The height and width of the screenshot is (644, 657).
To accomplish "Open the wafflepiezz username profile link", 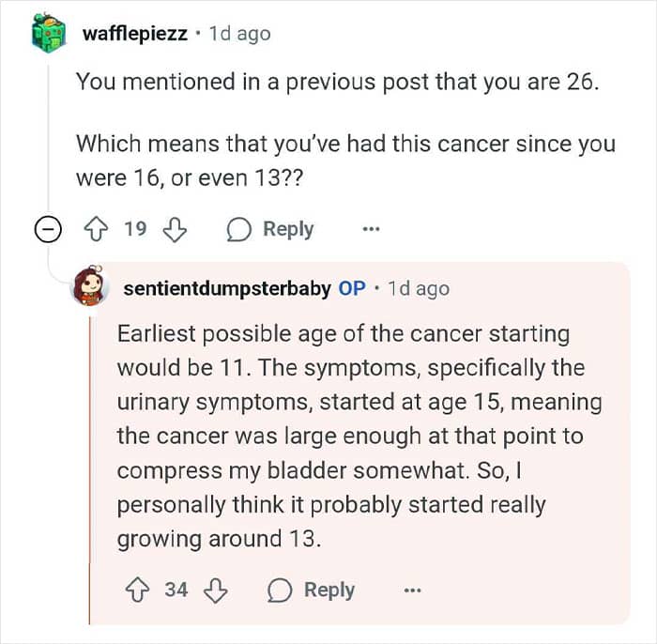I will 136,34.
